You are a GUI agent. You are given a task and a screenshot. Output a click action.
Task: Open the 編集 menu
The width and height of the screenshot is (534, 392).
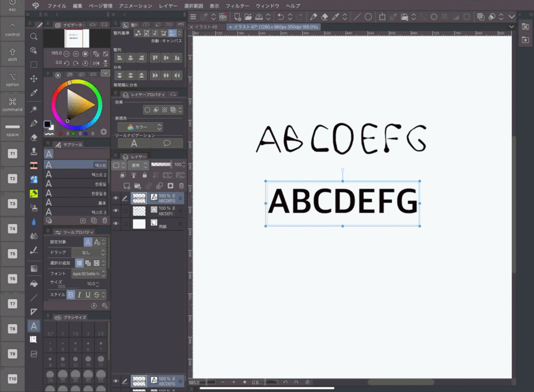[x=78, y=6]
